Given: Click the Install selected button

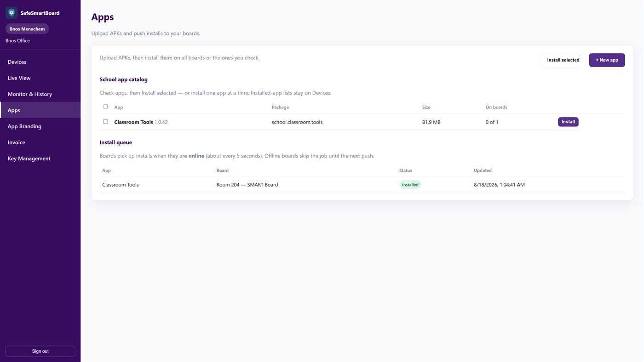Looking at the screenshot, I should [563, 60].
